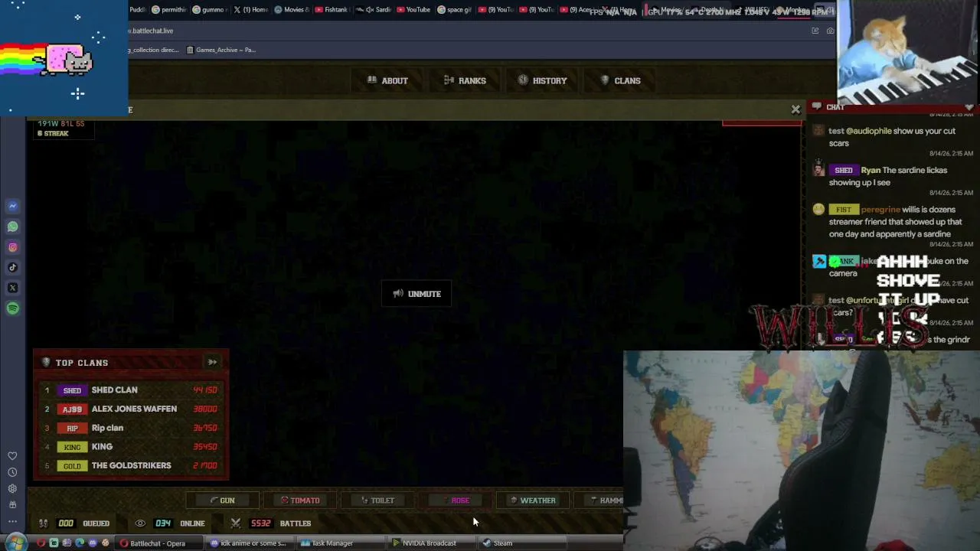Switch to the Movies browser tab
The width and height of the screenshot is (980, 551).
[291, 10]
